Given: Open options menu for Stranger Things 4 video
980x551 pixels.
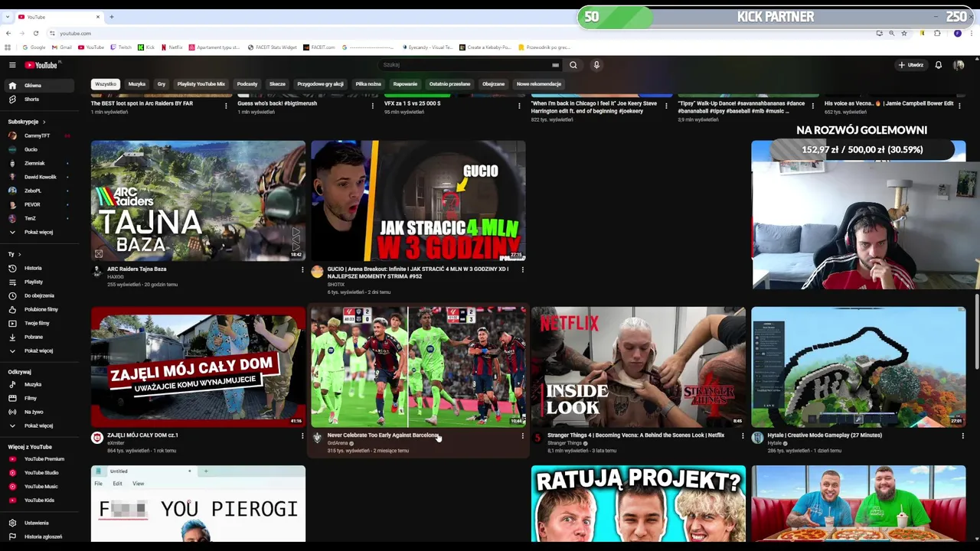Looking at the screenshot, I should click(743, 436).
